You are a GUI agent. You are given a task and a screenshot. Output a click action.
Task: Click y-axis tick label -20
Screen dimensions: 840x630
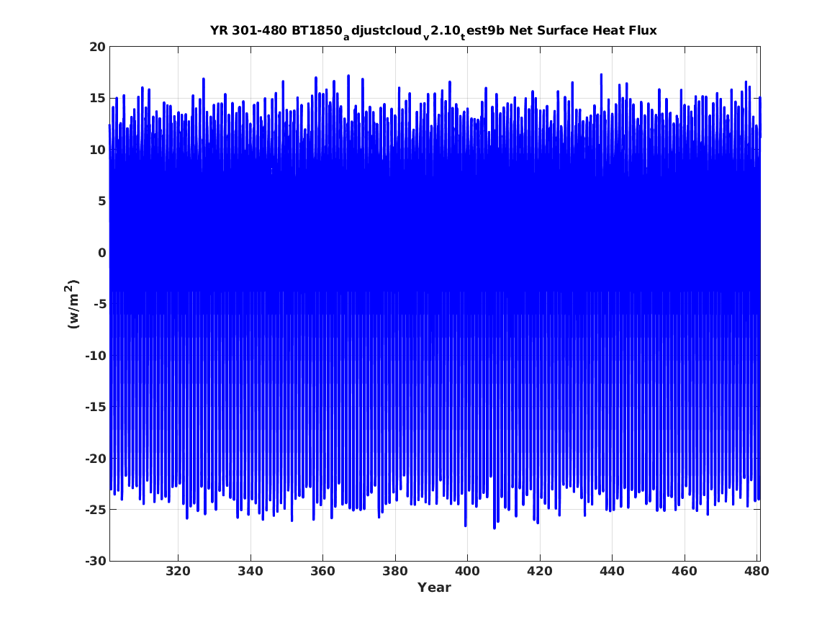pyautogui.click(x=95, y=459)
